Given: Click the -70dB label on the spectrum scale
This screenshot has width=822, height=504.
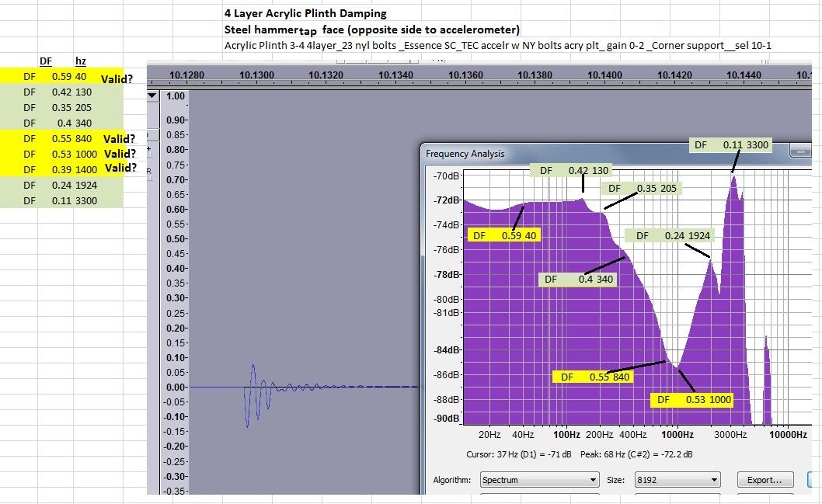Looking at the screenshot, I should tap(446, 176).
